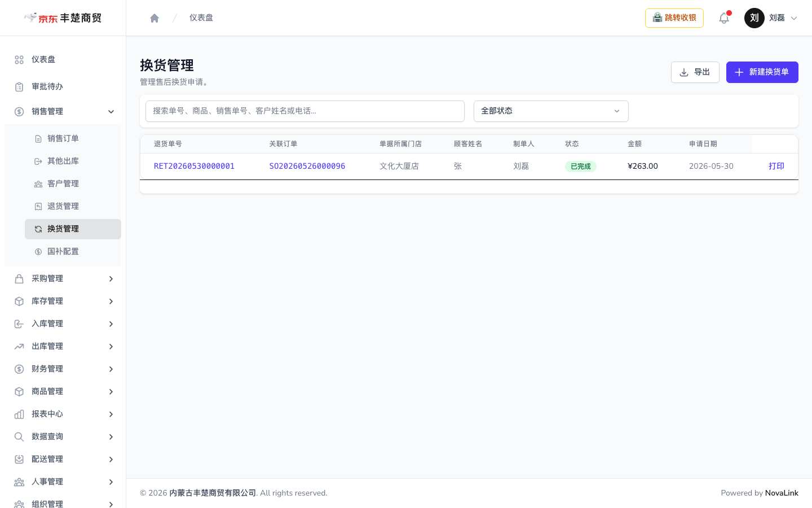Click the 京东 丰楚商贸 logo
This screenshot has height=508, width=812.
pyautogui.click(x=63, y=18)
